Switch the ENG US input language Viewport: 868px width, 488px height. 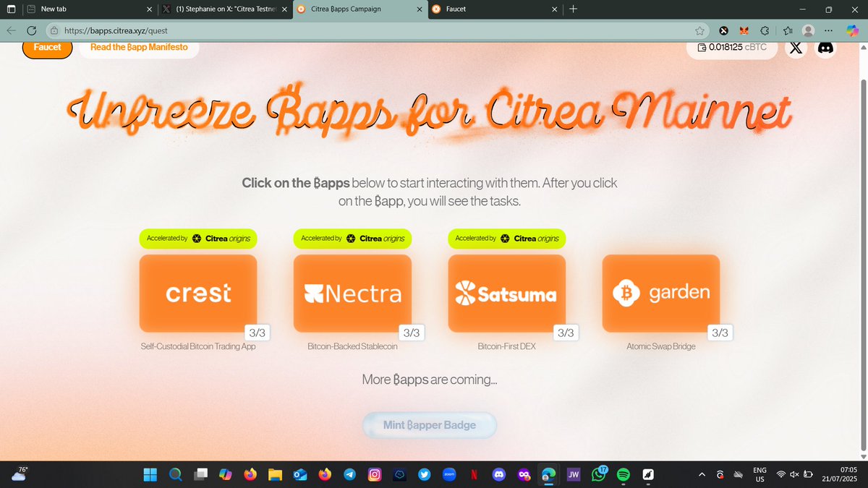[x=759, y=474]
